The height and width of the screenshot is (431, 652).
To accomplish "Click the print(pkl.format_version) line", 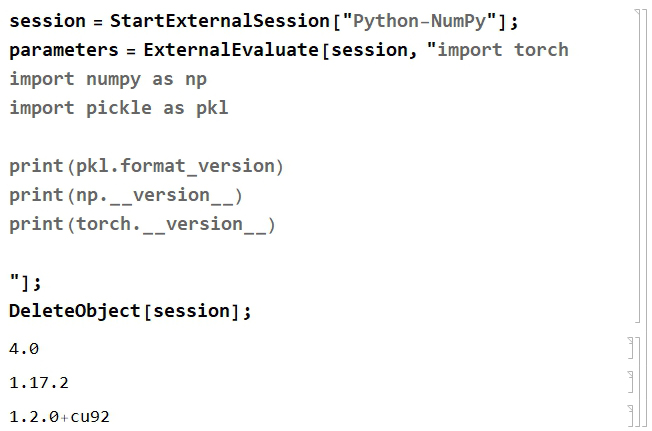I will pyautogui.click(x=146, y=166).
